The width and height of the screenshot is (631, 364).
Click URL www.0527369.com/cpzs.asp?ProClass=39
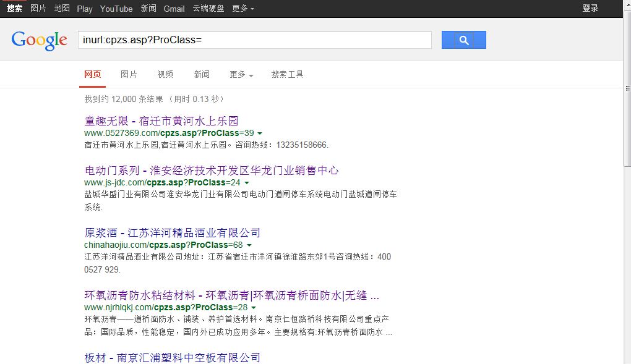click(169, 133)
